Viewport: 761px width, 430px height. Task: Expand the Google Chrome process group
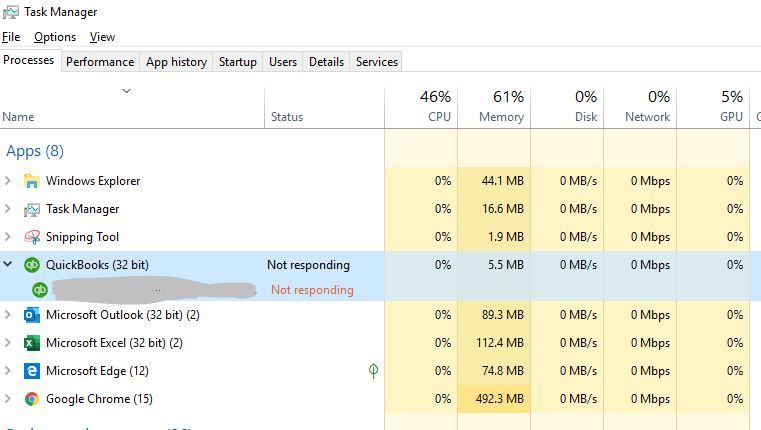click(8, 399)
